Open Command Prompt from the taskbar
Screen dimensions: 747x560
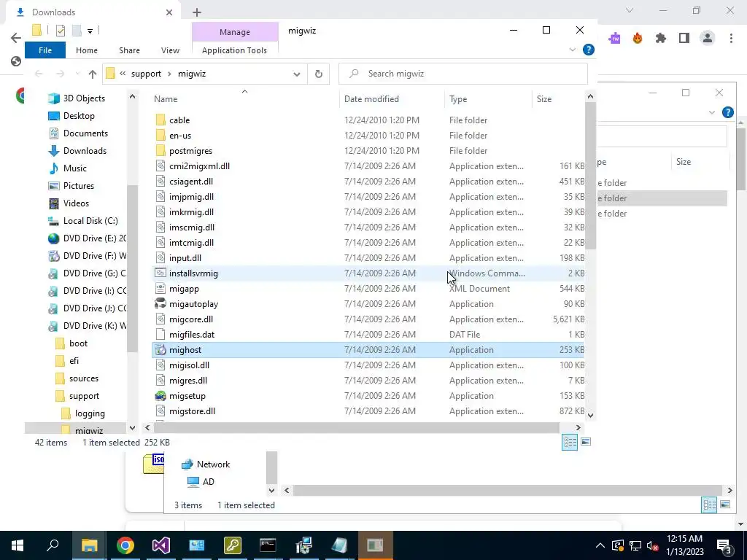pyautogui.click(x=268, y=545)
